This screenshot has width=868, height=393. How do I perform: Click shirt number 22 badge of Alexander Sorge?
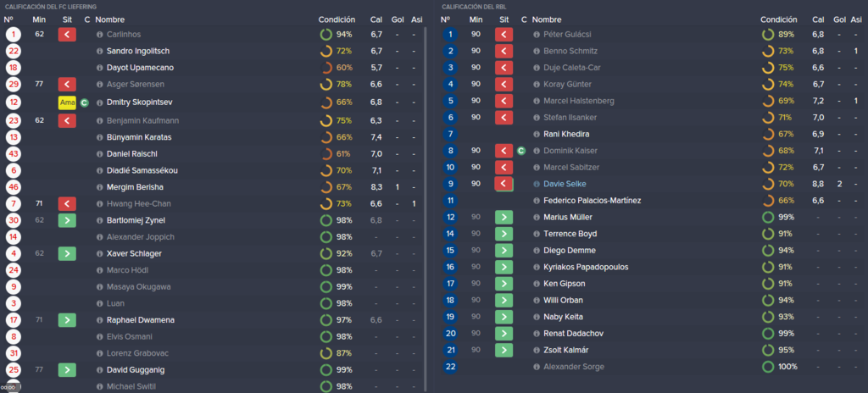coord(450,367)
